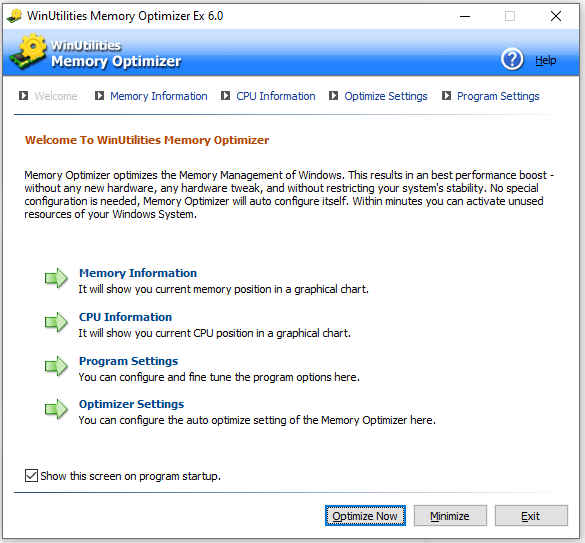Open the Memory Information tab
The image size is (585, 543).
coord(159,96)
